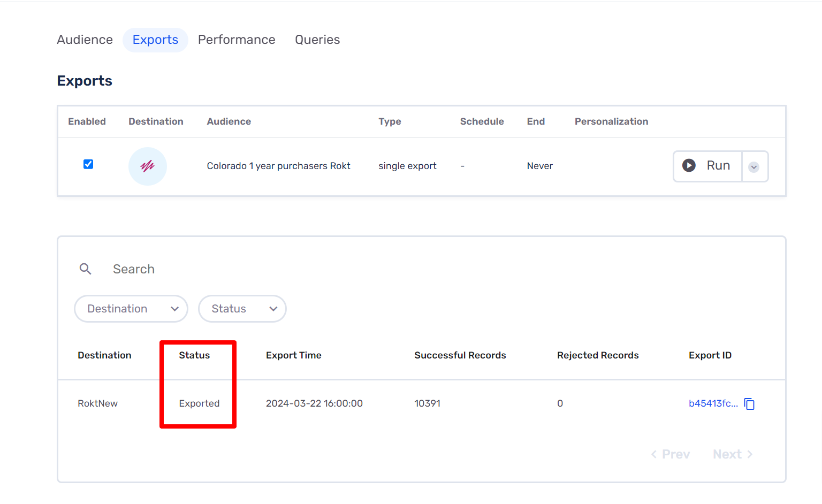The image size is (822, 504).
Task: Expand the Status filter dropdown
Action: click(242, 309)
